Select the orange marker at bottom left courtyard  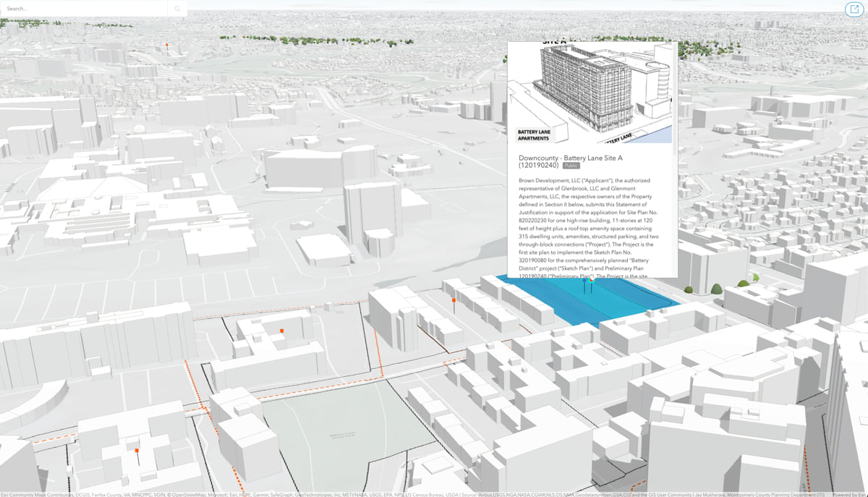(x=137, y=452)
